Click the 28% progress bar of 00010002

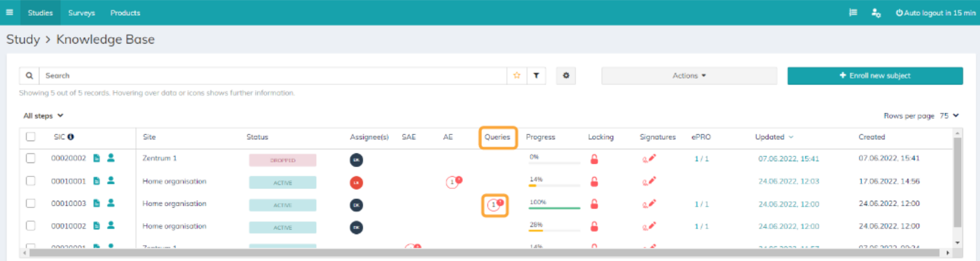[x=554, y=230]
